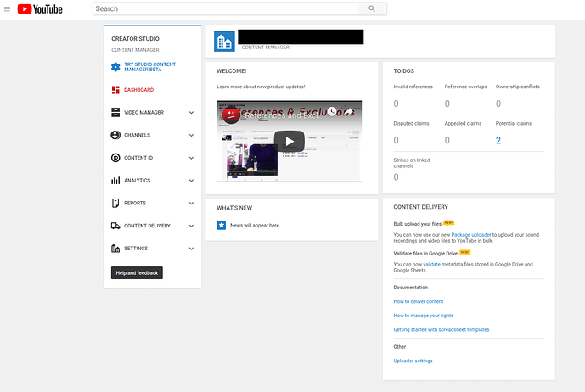Click Potential claims count 2
Screen dimensions: 585x392
point(498,141)
